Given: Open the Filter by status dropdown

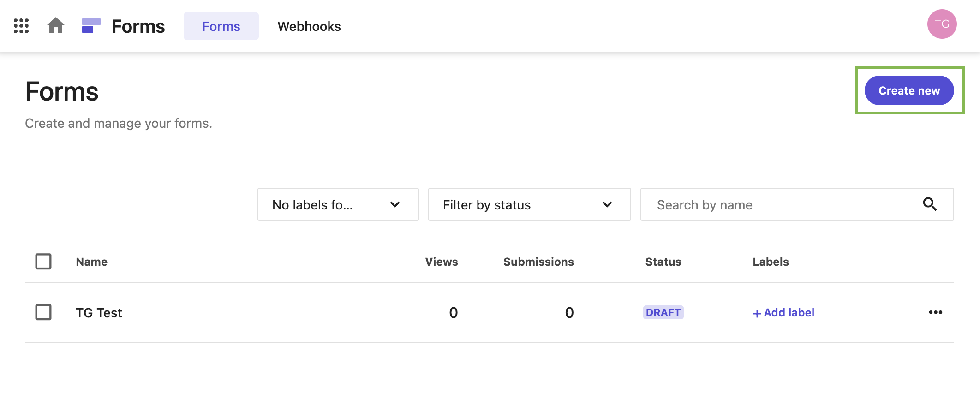Looking at the screenshot, I should pyautogui.click(x=529, y=204).
